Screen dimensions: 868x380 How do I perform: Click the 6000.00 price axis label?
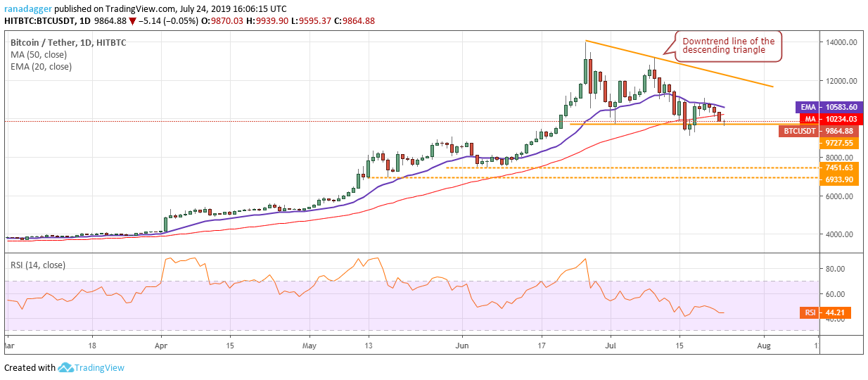pos(840,196)
